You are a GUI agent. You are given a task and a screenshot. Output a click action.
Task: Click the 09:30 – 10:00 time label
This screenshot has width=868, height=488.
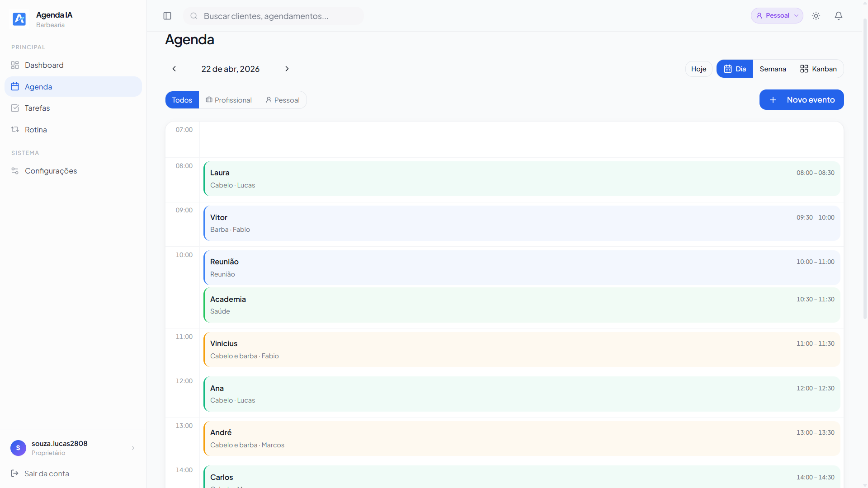[x=816, y=217]
